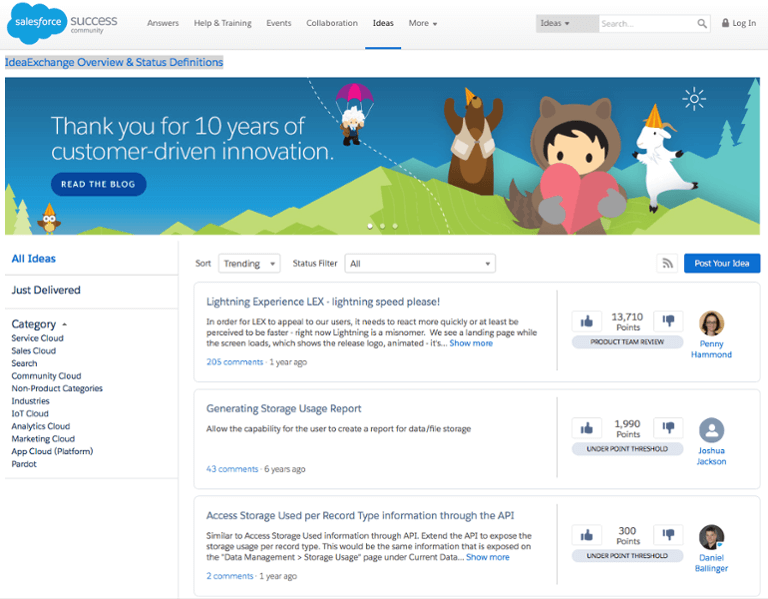Screen dimensions: 768x599
Task: Click Show more on Lightning Experience idea
Action: pos(471,343)
